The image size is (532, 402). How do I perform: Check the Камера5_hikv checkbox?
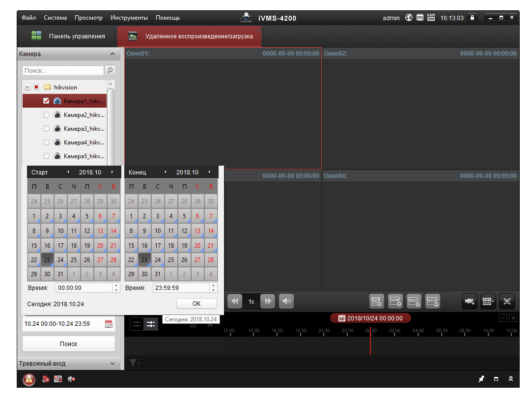[46, 156]
